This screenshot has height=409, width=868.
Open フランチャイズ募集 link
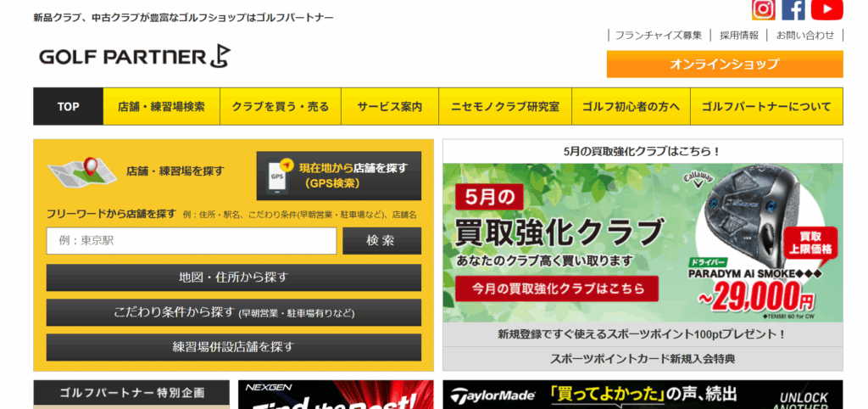tap(658, 35)
